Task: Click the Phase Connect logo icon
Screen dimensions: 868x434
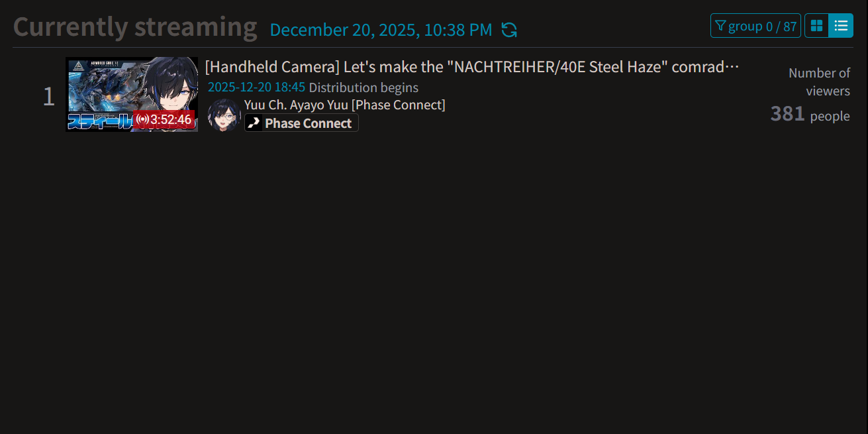Action: click(x=254, y=123)
